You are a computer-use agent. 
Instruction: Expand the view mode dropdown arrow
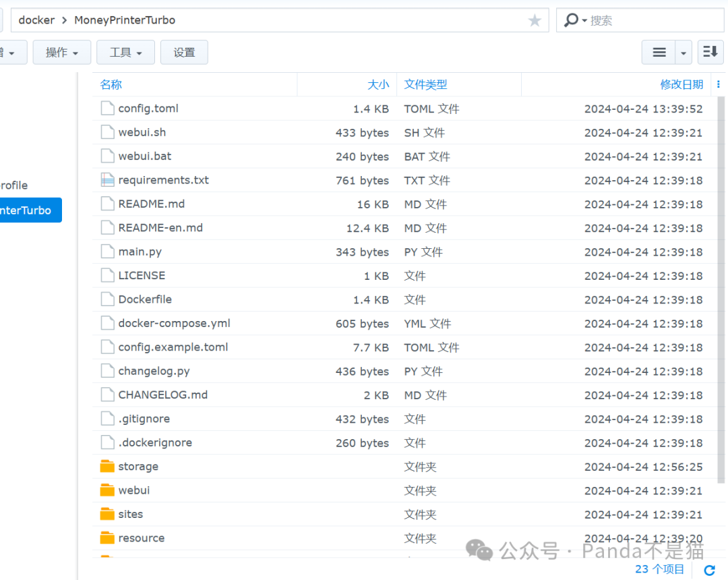point(684,52)
